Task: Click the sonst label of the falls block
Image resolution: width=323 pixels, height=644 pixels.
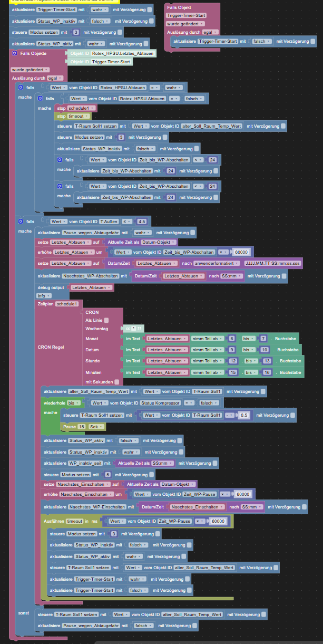Action: tap(24, 614)
